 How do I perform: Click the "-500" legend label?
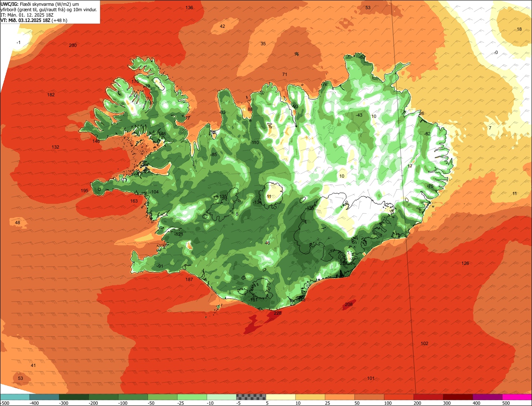point(5,403)
